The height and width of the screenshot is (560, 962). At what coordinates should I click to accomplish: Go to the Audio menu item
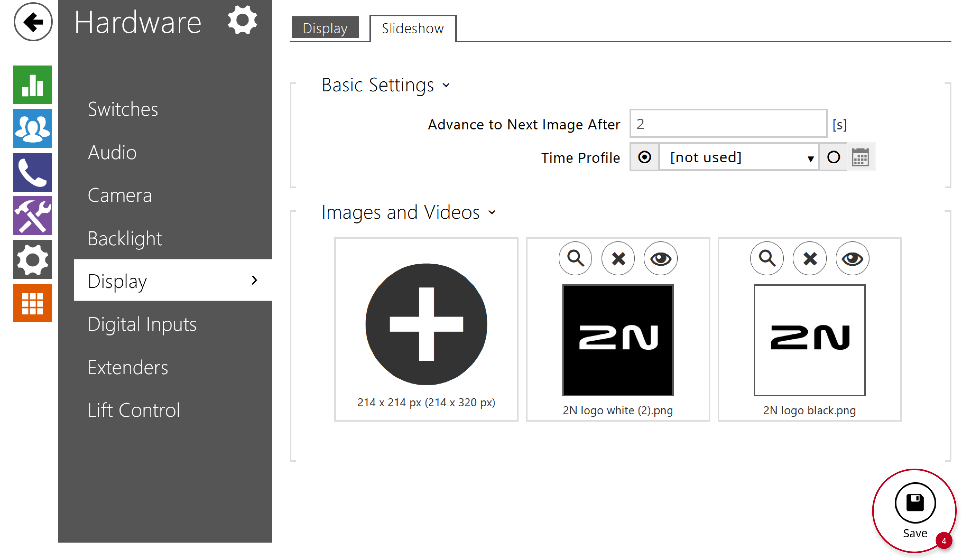coord(112,152)
